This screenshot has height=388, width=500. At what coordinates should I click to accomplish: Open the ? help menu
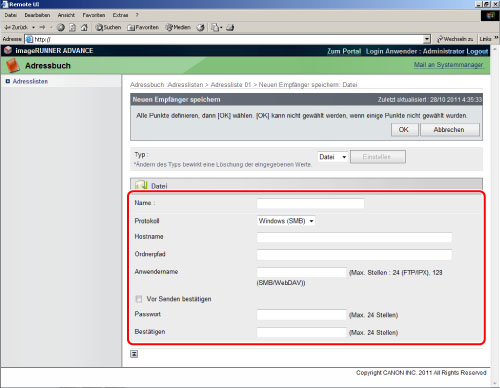tap(137, 15)
